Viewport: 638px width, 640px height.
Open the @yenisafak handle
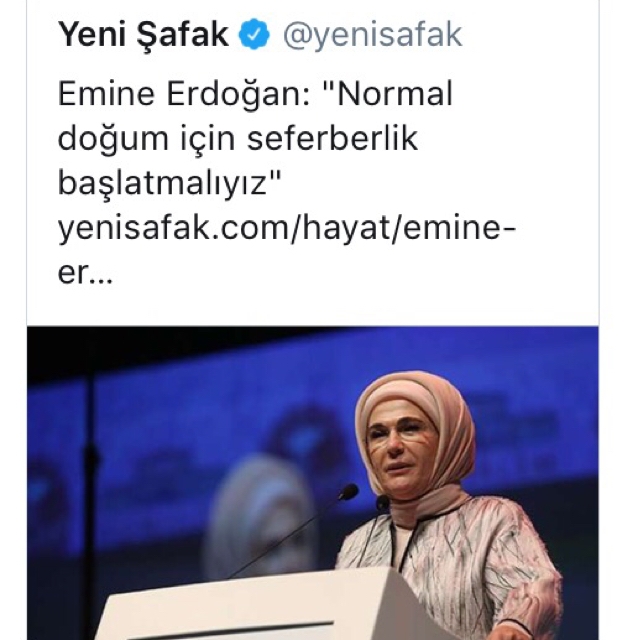click(x=372, y=36)
